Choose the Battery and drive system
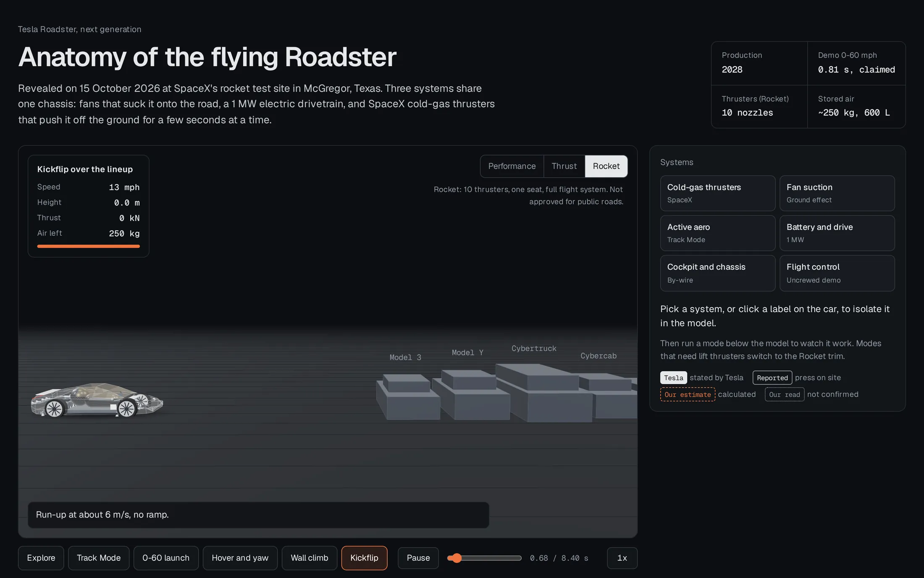Screen dimensions: 924x578 [x=837, y=233]
